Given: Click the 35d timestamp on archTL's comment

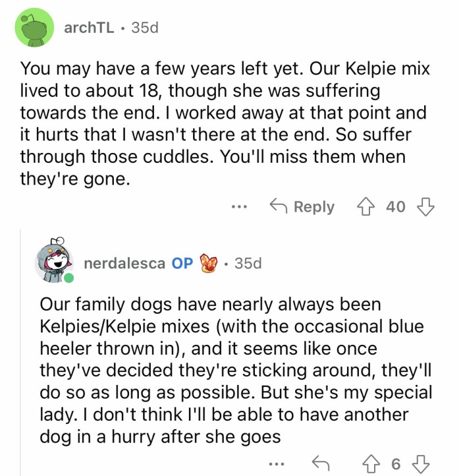Looking at the screenshot, I should (x=145, y=28).
